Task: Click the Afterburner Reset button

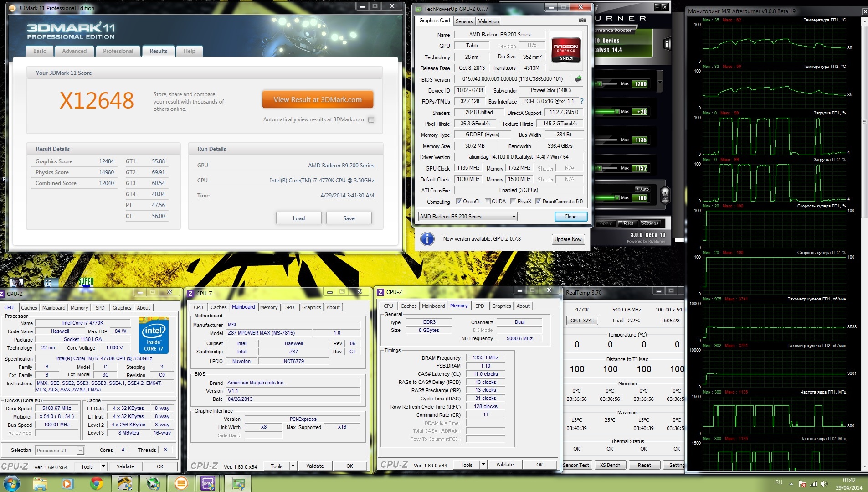Action: [x=628, y=223]
